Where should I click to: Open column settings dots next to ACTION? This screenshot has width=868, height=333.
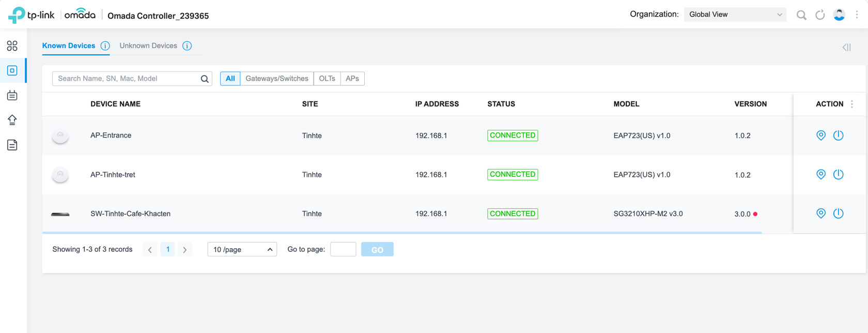(852, 104)
